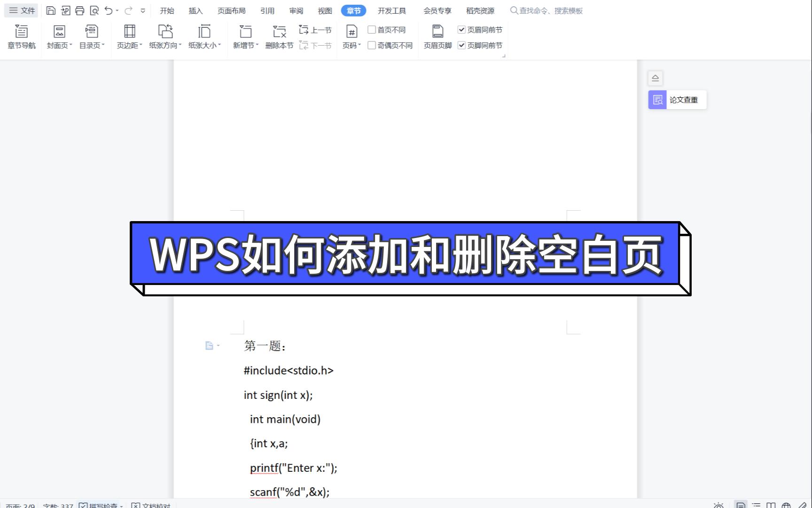Click the line printf("Enter x:");
Viewport: 812px width, 508px height.
click(294, 468)
